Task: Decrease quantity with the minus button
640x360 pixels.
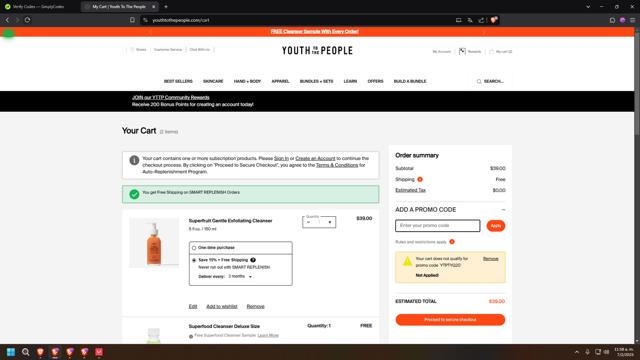Action: point(309,222)
